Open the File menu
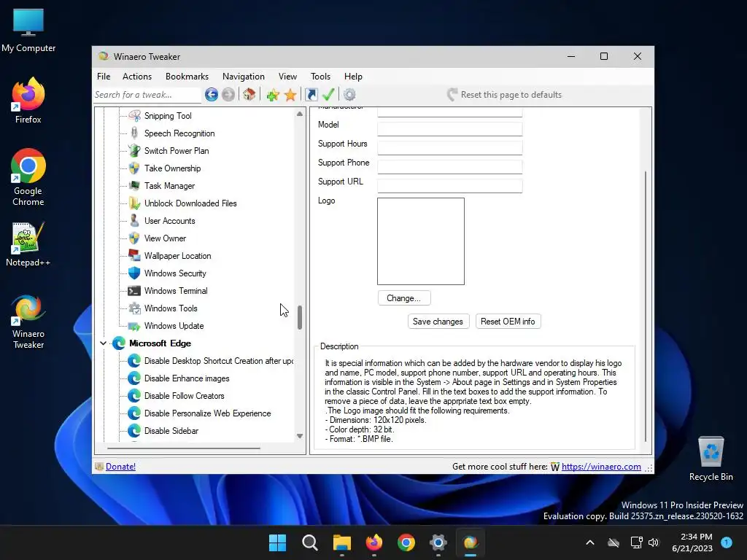The image size is (747, 560). pos(104,76)
